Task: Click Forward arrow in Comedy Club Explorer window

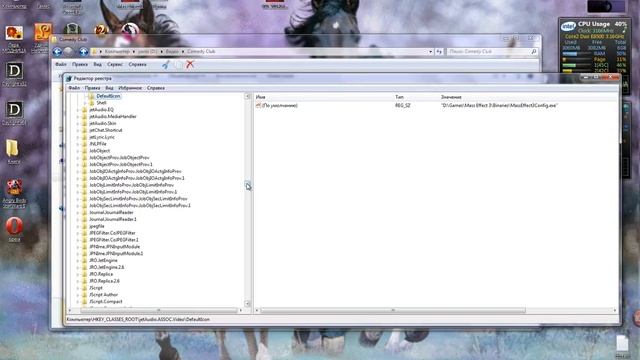Action: pyautogui.click(x=69, y=52)
